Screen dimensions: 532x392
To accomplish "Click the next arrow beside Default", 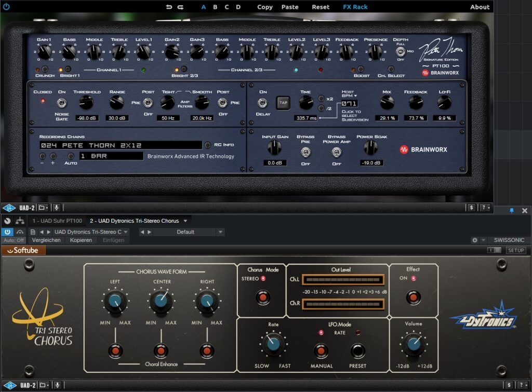I will coord(149,232).
